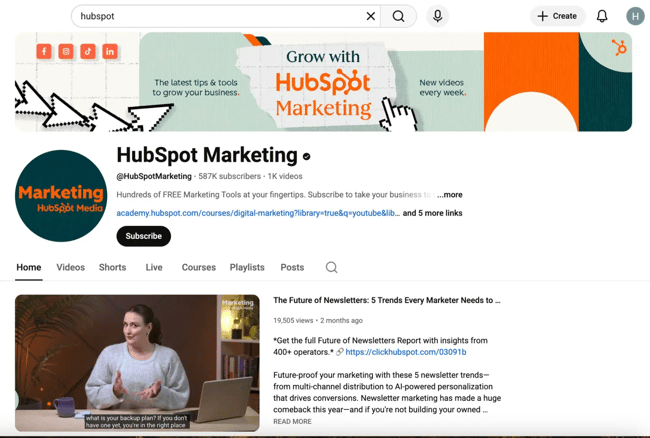Click the '1K videos' text
650x438 pixels.
pos(285,177)
